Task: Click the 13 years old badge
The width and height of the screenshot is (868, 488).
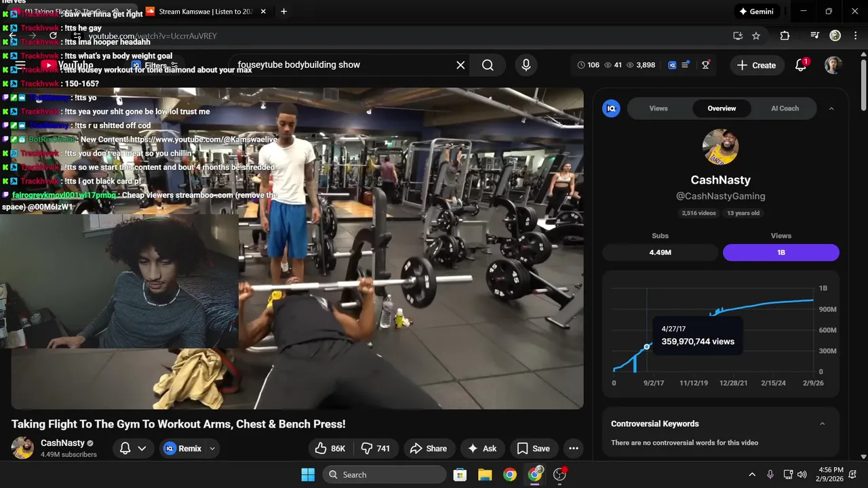Action: point(743,213)
